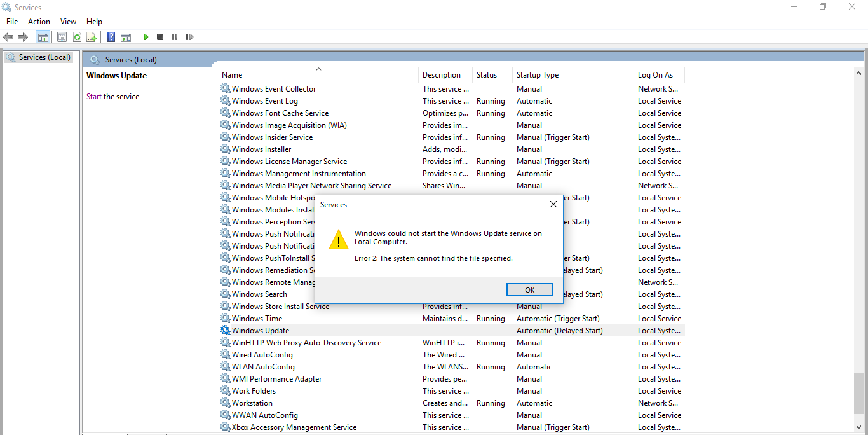
Task: Click gear icon beside Workstation
Action: coord(226,403)
